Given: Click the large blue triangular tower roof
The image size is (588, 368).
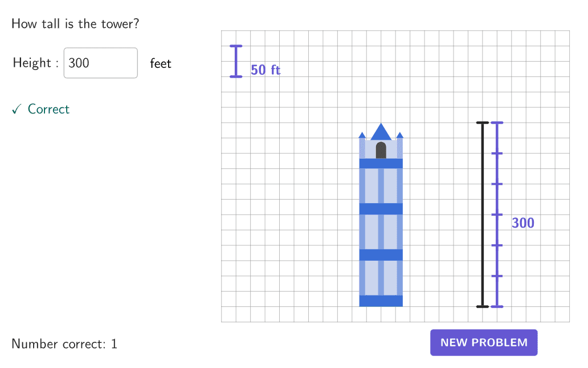Looking at the screenshot, I should coord(381,131).
